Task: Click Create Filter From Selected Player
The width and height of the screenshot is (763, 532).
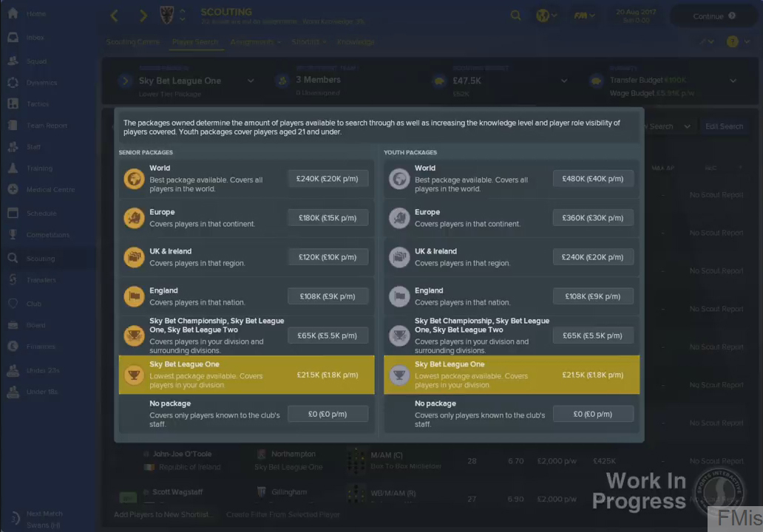Action: tap(282, 514)
